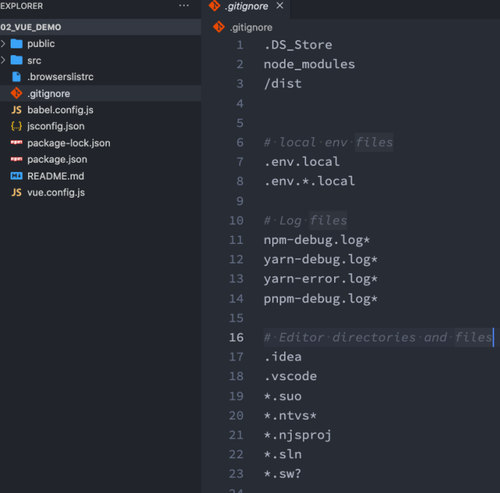Click the JS icon for vue.config.js
Viewport: 500px width, 493px height.
pos(16,192)
